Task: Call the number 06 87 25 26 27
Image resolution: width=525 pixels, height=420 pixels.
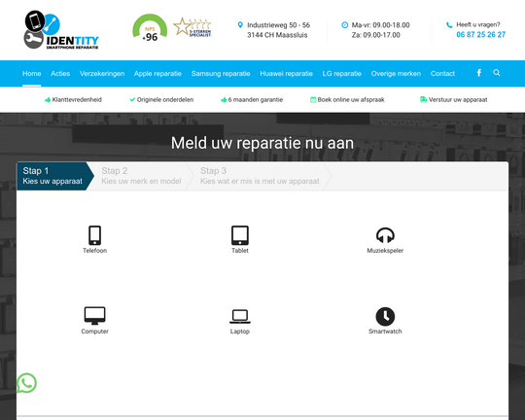Action: [x=481, y=34]
